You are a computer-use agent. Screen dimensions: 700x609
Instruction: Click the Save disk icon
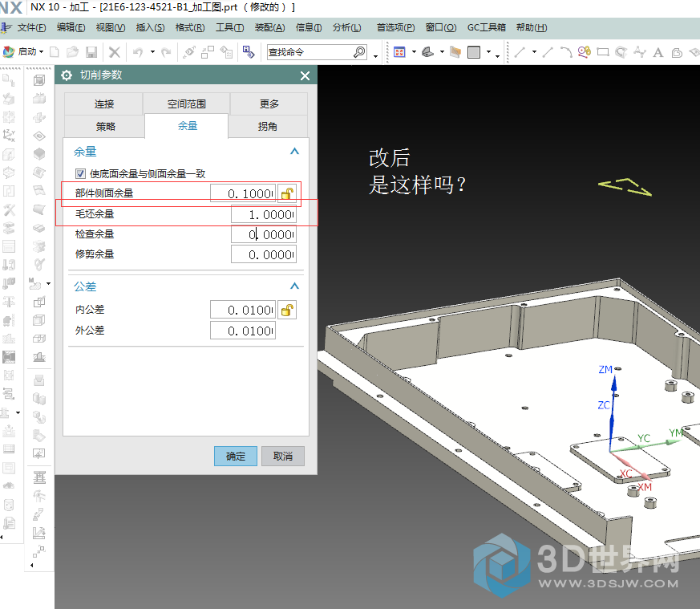[x=91, y=52]
